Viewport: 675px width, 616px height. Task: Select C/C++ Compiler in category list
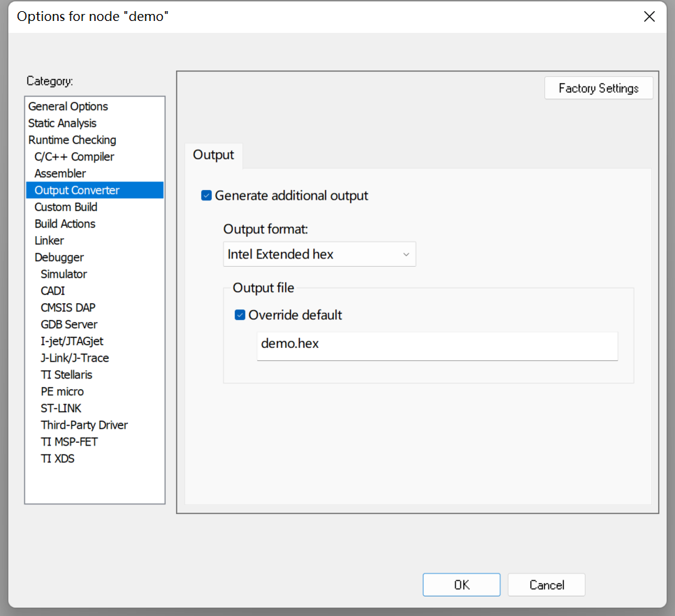point(74,156)
